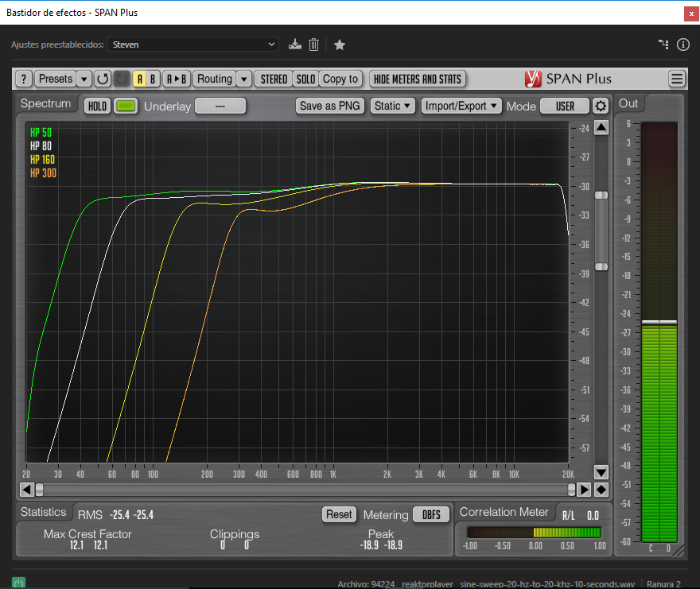Image resolution: width=700 pixels, height=589 pixels.
Task: Open the plugin info icon
Action: [682, 45]
